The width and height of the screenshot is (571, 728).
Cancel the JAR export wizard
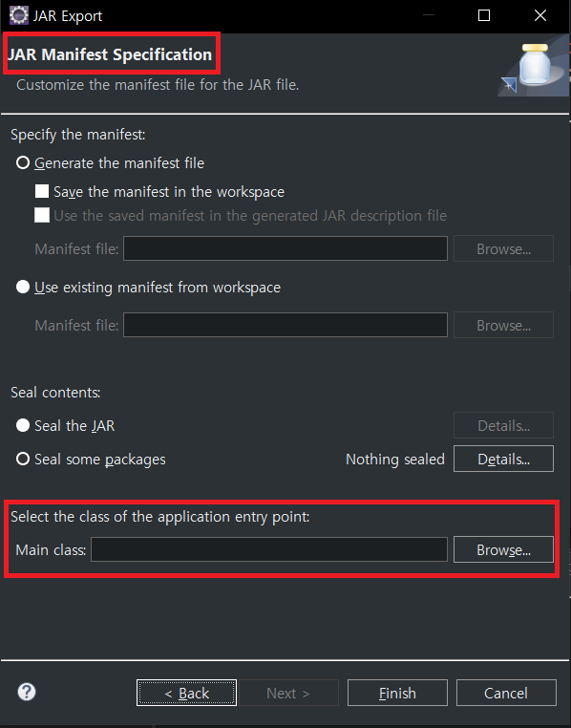[506, 693]
